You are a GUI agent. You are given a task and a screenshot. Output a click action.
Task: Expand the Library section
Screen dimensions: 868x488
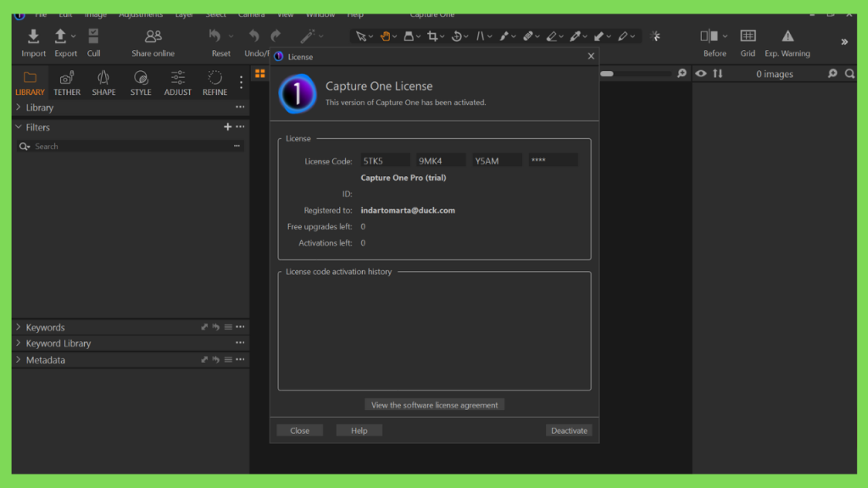coord(19,108)
